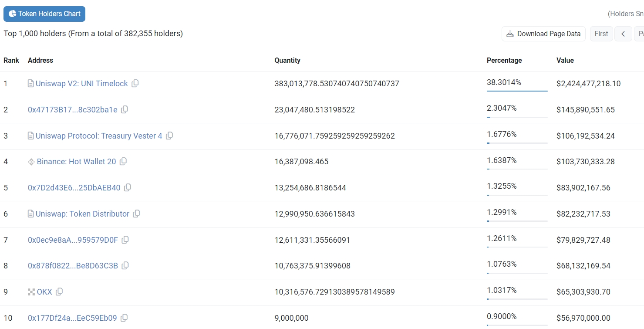
Task: Open Uniswap V2: UNI Timelock holder
Action: [82, 83]
